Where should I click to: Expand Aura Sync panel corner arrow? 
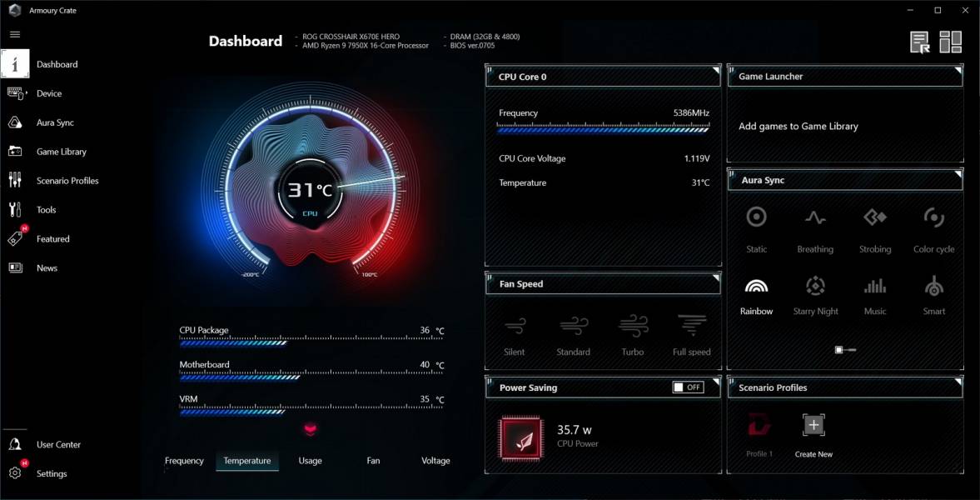click(958, 173)
